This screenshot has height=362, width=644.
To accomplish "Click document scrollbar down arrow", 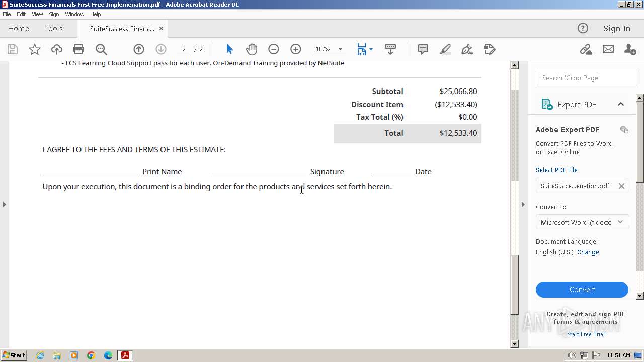I will (514, 344).
